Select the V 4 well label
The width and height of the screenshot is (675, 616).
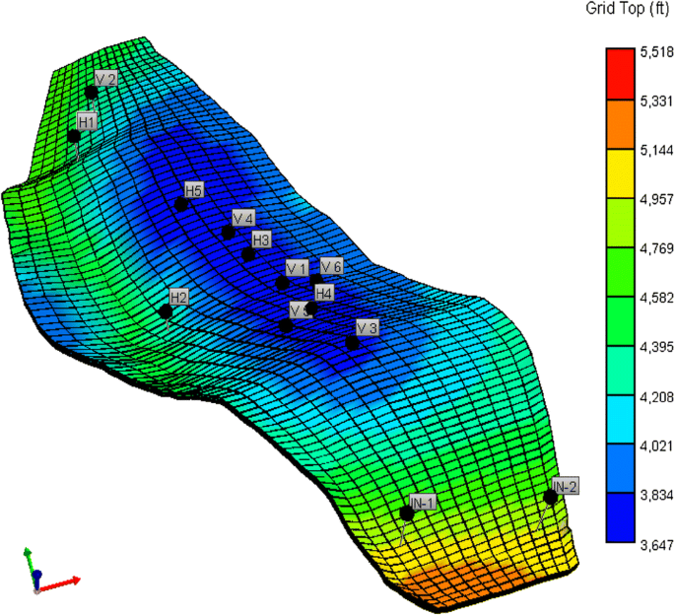[x=243, y=218]
